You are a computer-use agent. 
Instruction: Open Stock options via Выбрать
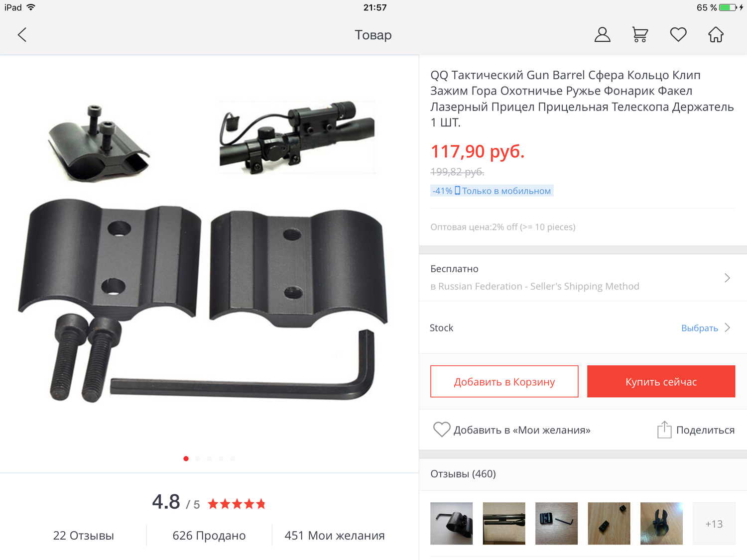699,328
